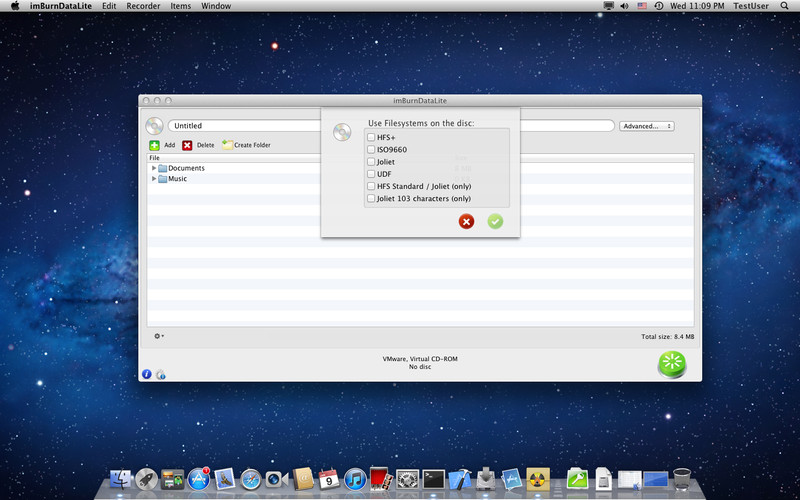Select the Music row in file list
800x500 pixels.
420,179
